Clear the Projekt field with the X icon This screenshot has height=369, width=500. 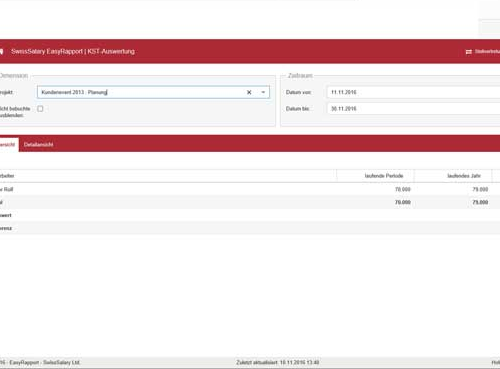pos(249,92)
